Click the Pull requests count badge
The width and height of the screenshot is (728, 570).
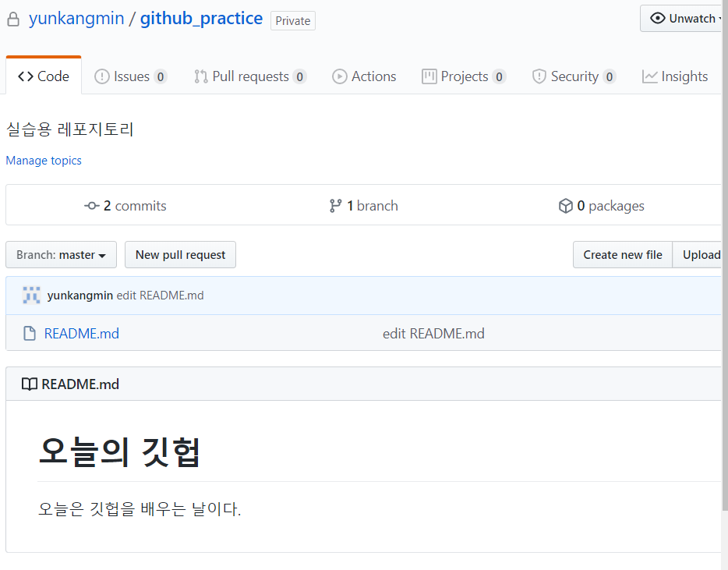[x=299, y=76]
